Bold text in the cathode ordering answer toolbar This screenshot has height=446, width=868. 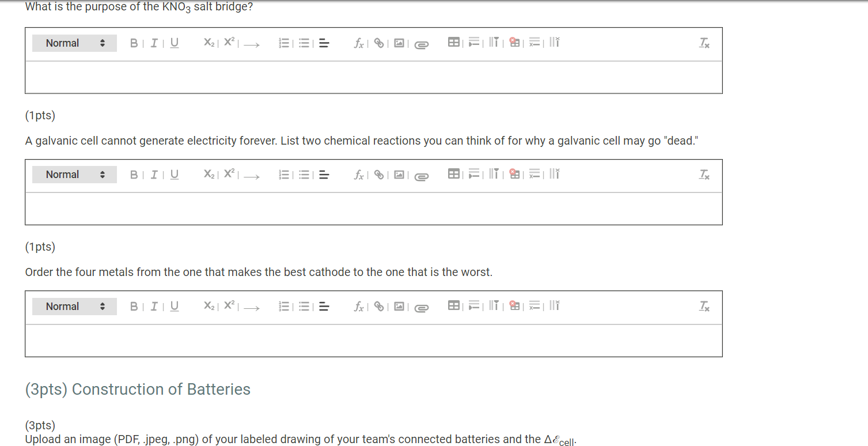pos(134,307)
